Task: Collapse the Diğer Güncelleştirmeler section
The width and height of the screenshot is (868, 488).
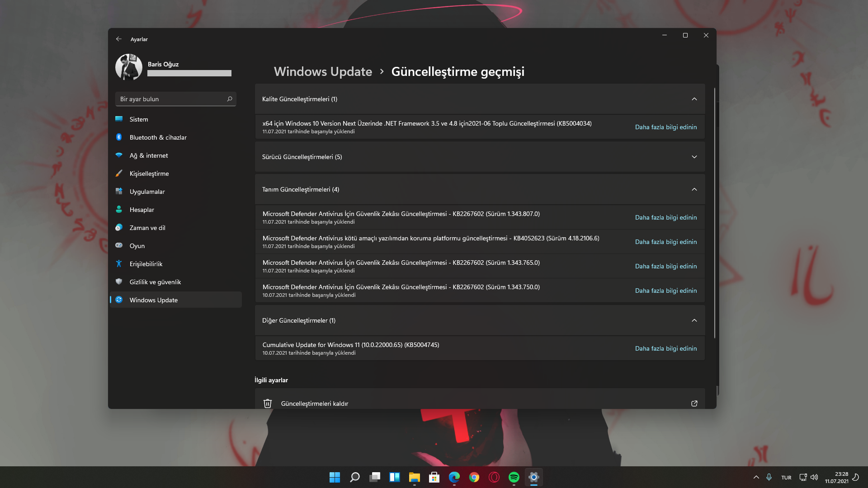Action: (694, 320)
